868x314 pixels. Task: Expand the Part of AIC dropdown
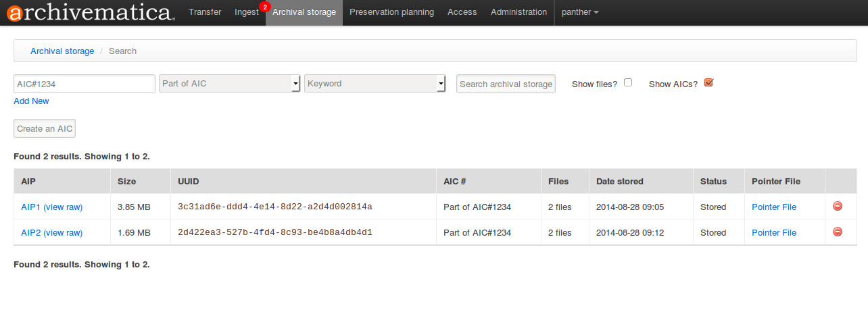tap(229, 84)
